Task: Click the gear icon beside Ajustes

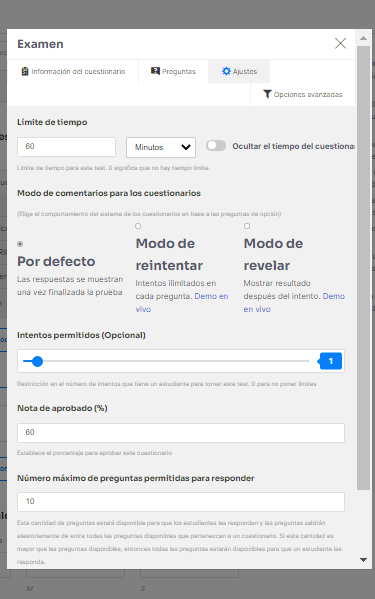Action: 226,71
